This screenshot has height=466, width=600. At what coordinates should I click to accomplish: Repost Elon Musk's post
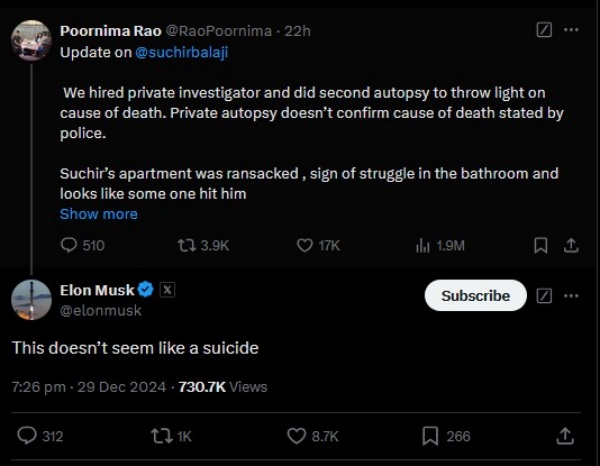click(159, 435)
